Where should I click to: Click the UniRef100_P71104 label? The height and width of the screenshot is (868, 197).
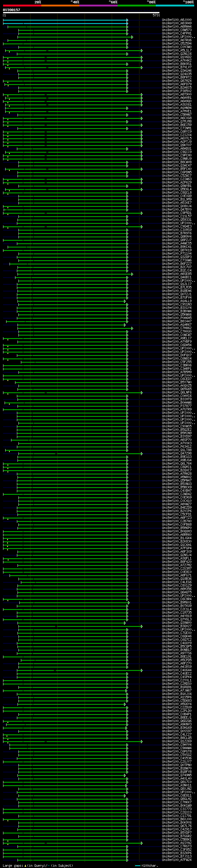coord(177,253)
